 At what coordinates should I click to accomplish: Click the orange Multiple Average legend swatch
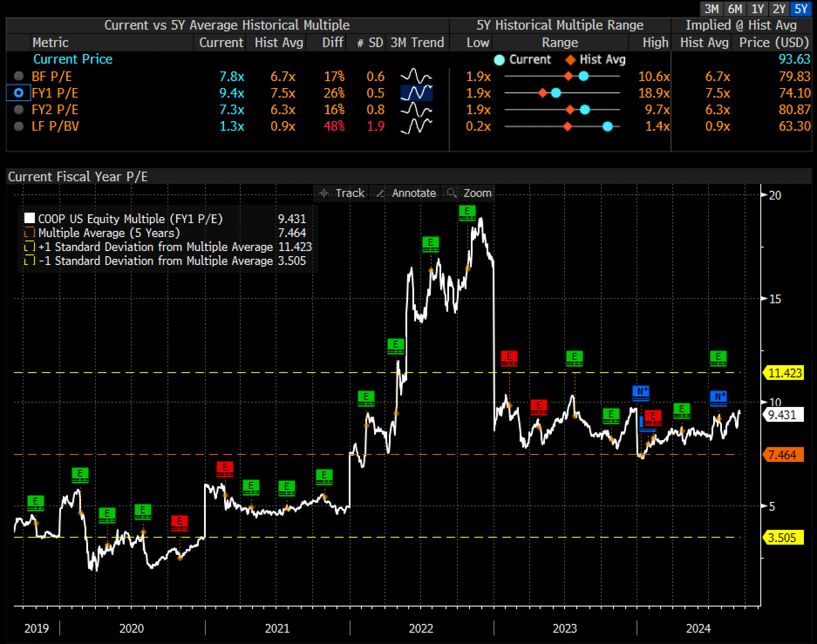pos(30,233)
